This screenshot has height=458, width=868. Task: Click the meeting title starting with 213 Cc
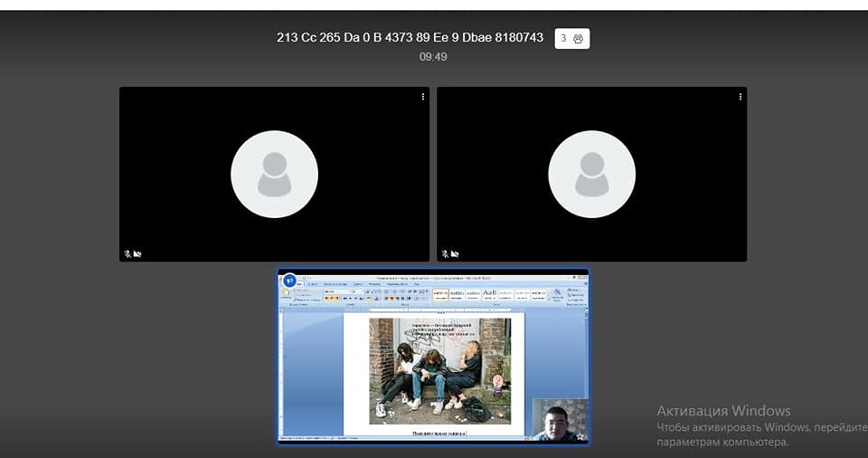410,37
